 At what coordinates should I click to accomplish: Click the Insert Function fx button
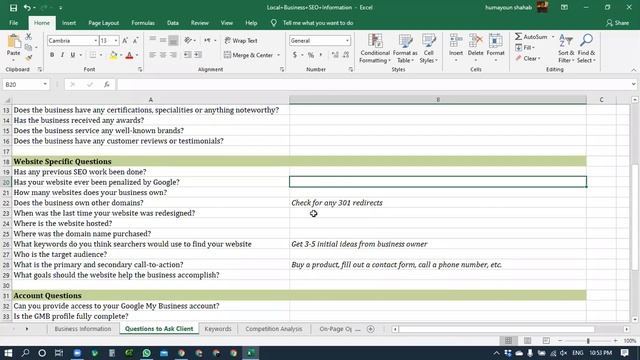pyautogui.click(x=107, y=84)
